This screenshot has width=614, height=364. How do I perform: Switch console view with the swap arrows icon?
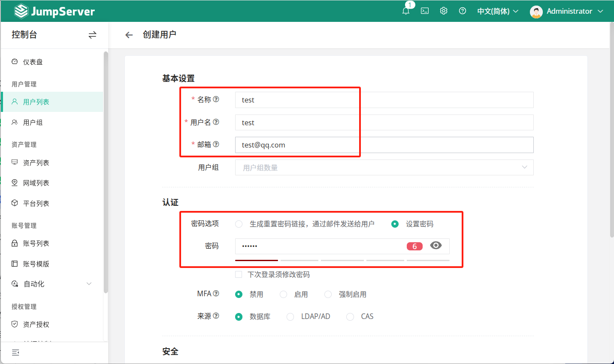click(92, 35)
